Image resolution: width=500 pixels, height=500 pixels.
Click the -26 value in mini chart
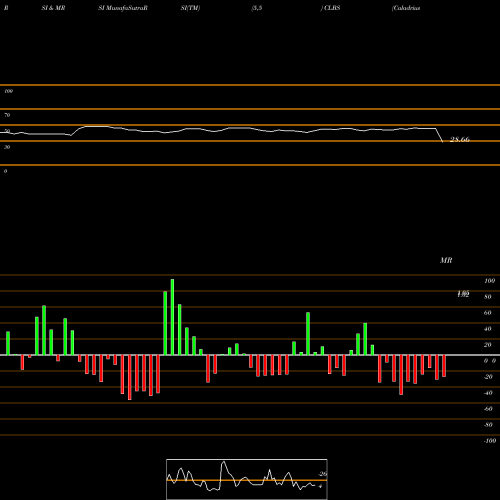tap(322, 474)
